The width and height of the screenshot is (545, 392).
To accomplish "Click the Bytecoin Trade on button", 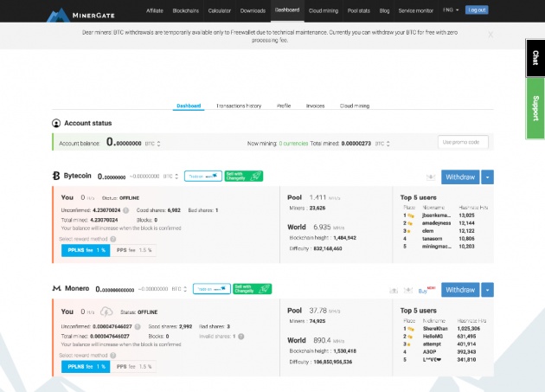I will coord(203,176).
